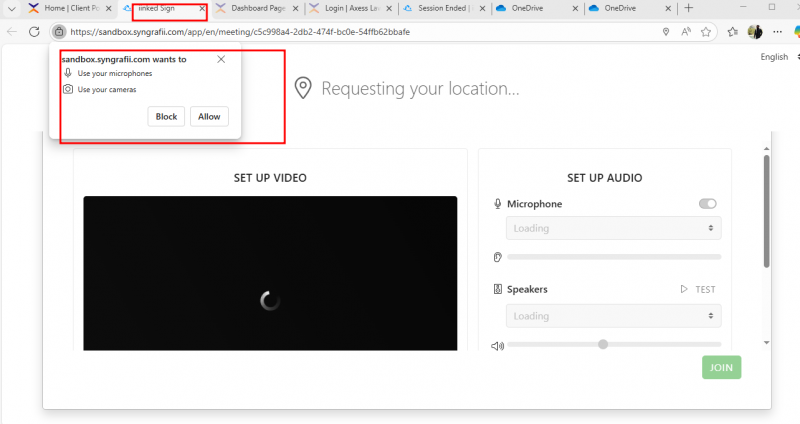Click the location icon in address bar

pyautogui.click(x=666, y=32)
